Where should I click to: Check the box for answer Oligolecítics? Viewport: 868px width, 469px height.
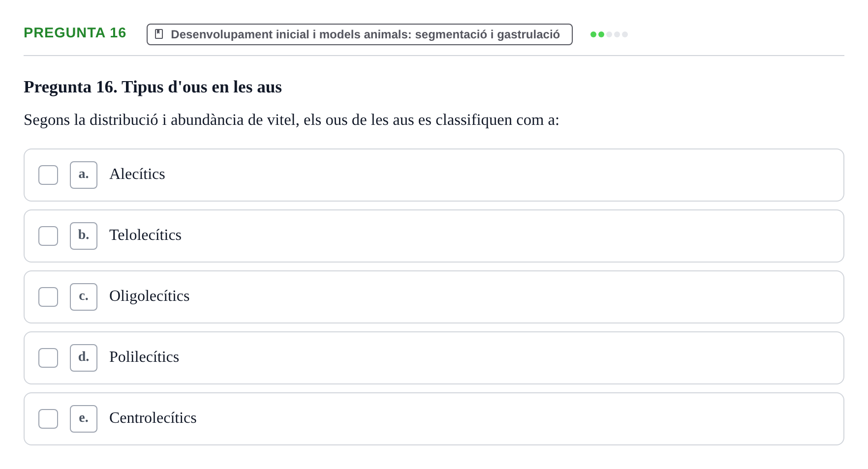coord(48,297)
